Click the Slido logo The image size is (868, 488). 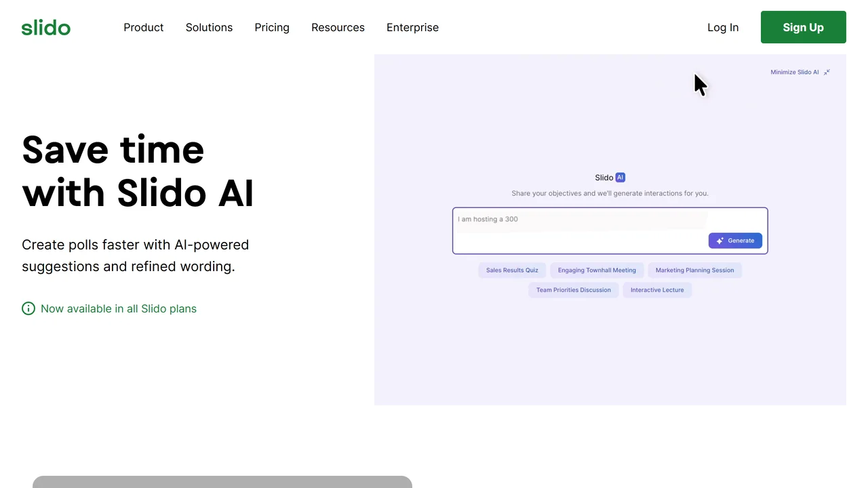(x=46, y=28)
